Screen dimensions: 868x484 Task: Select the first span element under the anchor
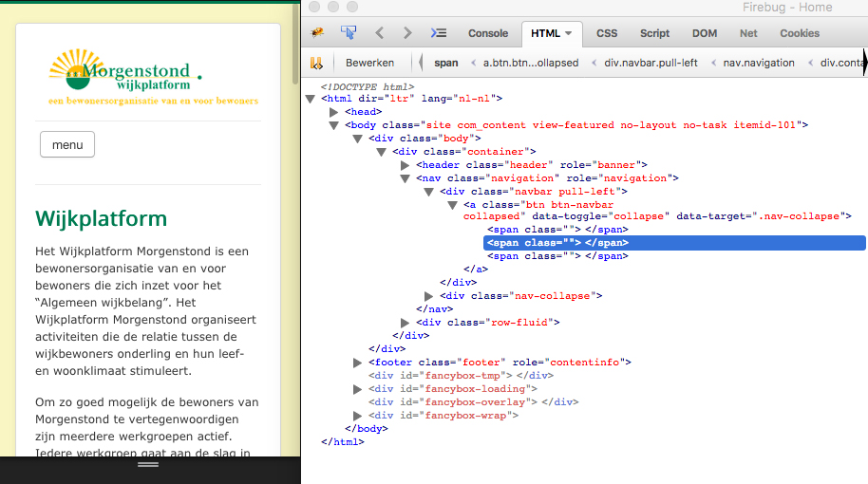tap(557, 230)
